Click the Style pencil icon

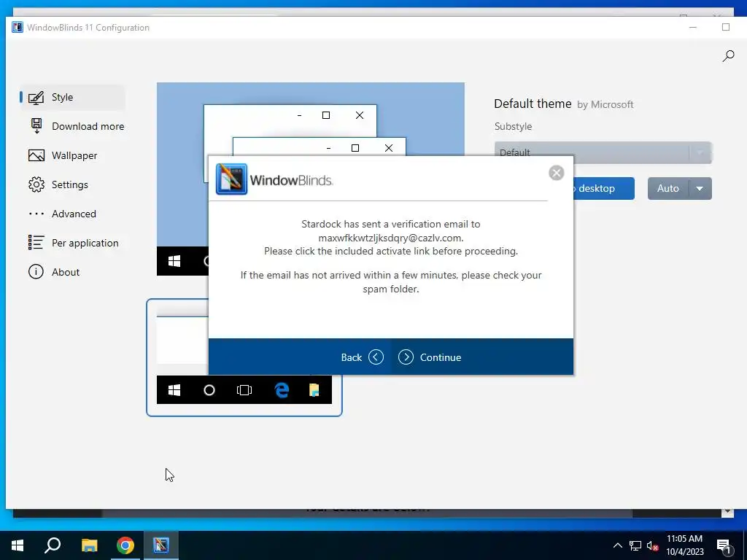click(36, 98)
